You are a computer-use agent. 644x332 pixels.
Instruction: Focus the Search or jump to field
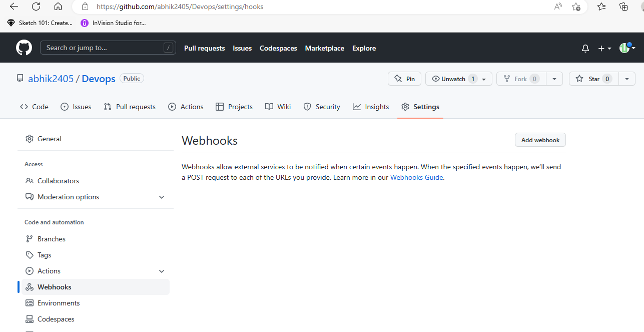pyautogui.click(x=108, y=48)
